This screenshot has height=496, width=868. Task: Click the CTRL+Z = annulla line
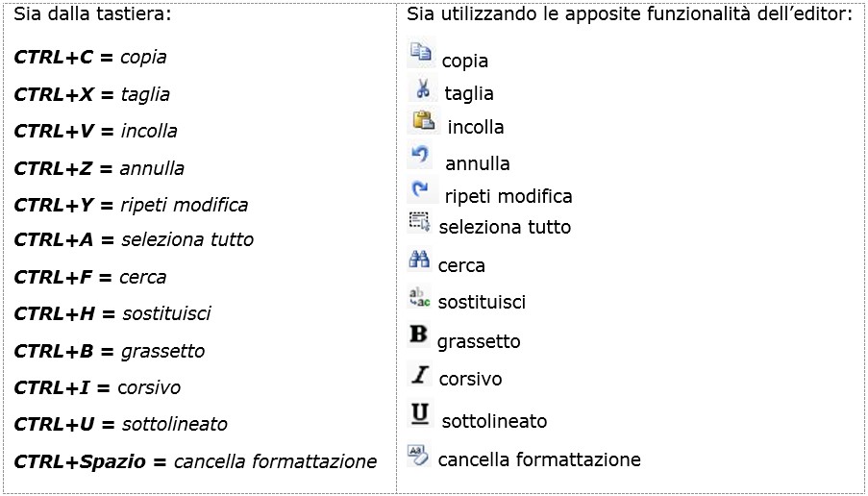point(99,167)
